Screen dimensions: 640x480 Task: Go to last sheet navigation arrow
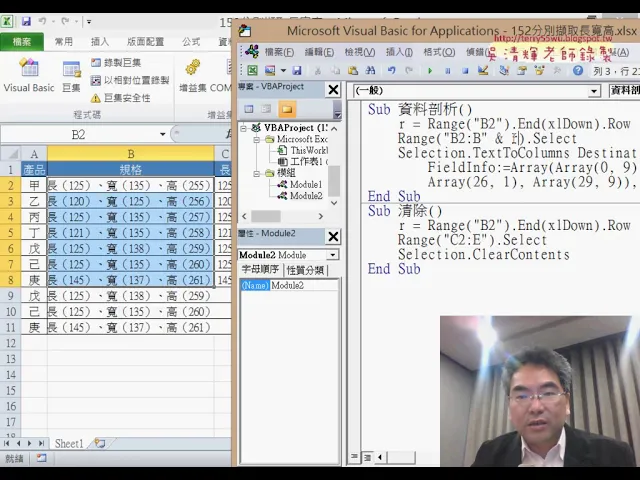[41, 443]
